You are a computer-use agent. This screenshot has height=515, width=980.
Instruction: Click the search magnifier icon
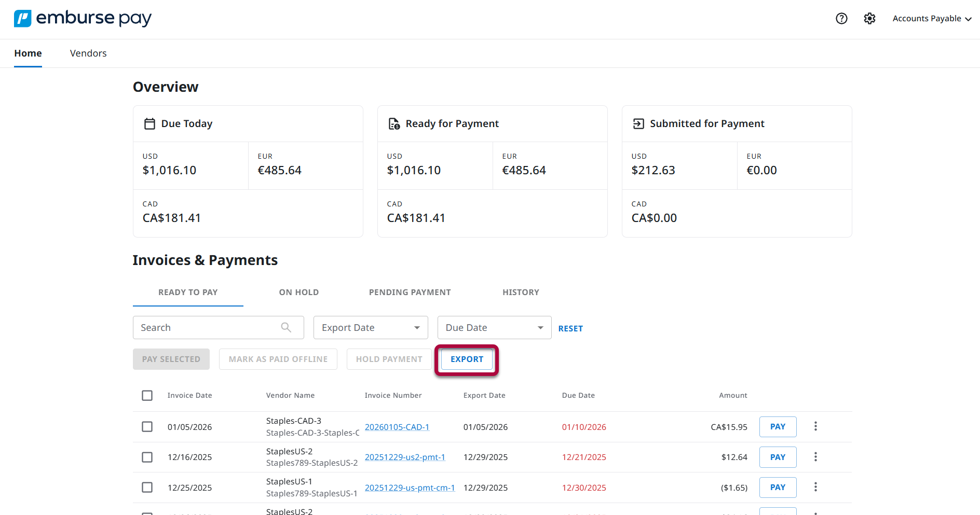point(286,327)
